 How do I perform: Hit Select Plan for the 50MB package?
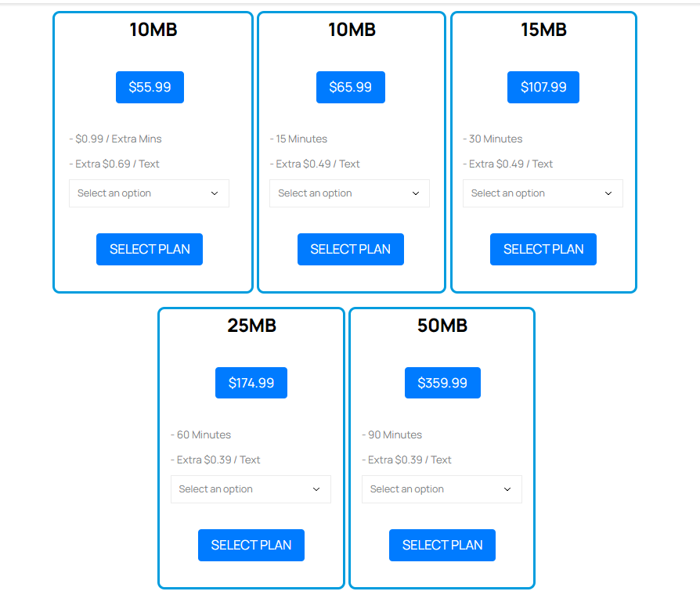click(x=442, y=545)
